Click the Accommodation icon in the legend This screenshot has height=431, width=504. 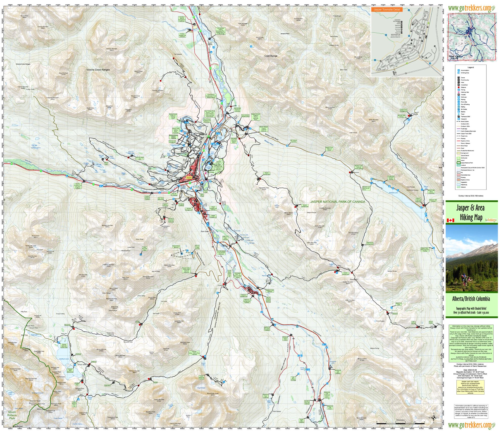click(x=459, y=70)
